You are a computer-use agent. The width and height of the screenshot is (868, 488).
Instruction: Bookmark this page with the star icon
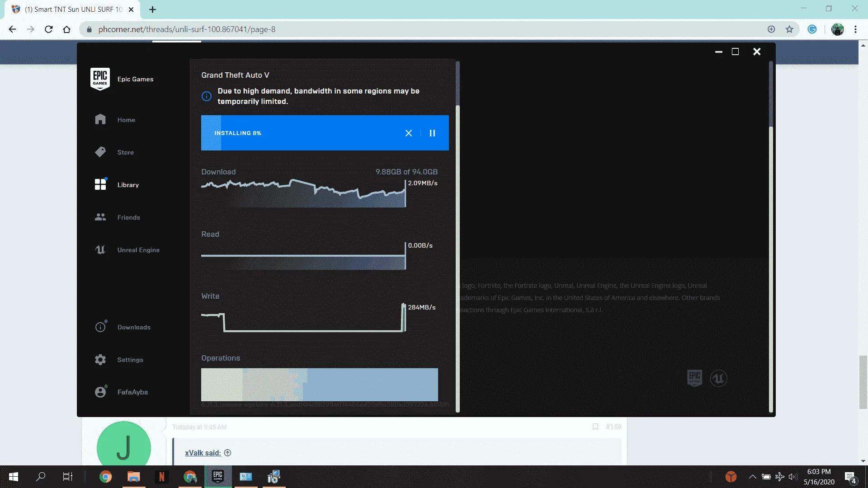[x=789, y=29]
